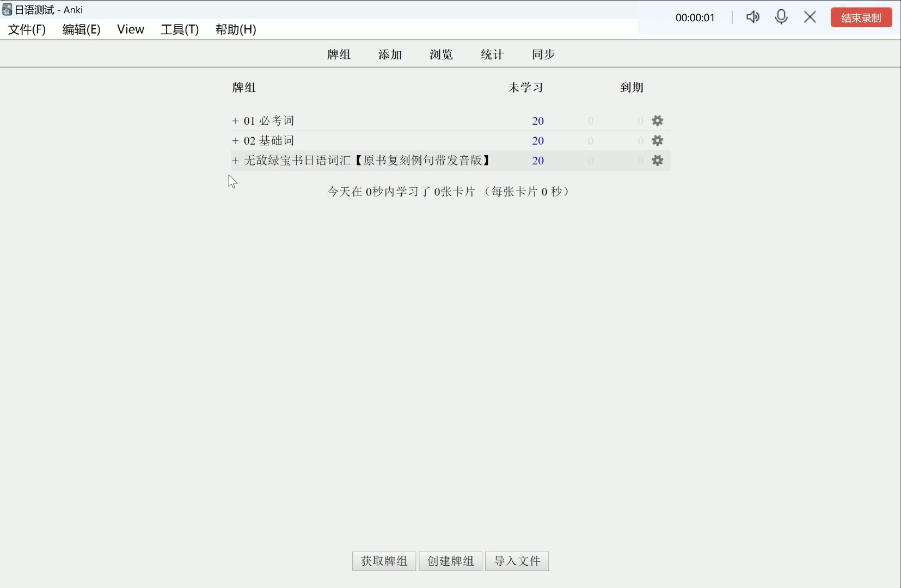Expand the 无敌绿宝书日语词汇 deck

tap(235, 161)
